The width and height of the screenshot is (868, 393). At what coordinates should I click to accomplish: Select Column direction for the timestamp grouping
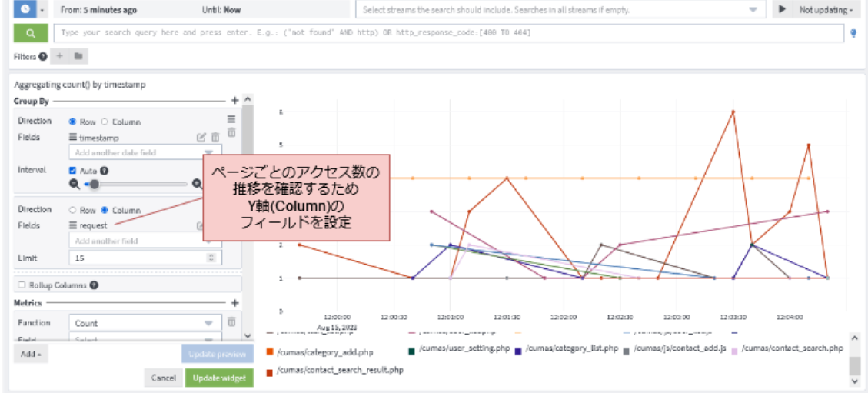click(105, 122)
